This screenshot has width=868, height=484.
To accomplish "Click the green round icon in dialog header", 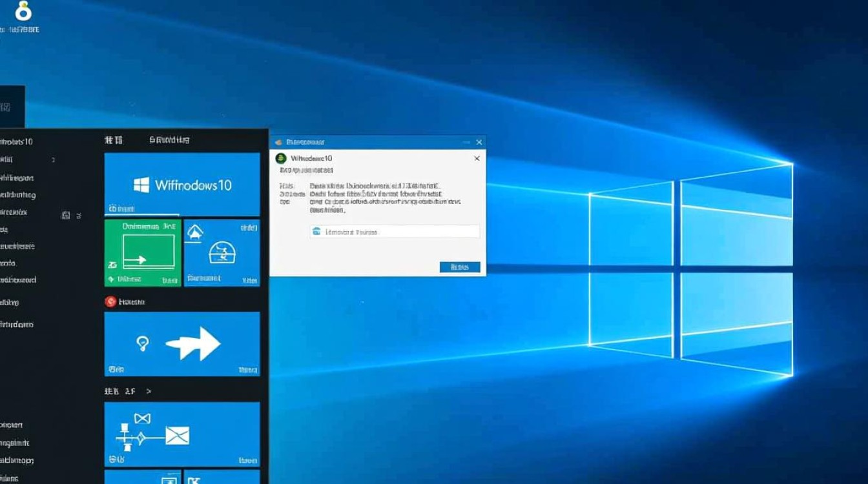I will pos(280,158).
